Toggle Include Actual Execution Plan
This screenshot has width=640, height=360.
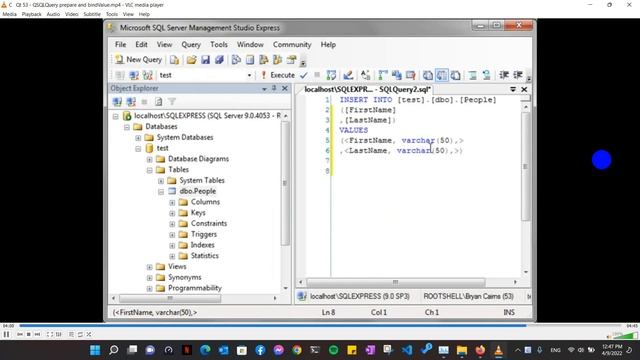[382, 75]
